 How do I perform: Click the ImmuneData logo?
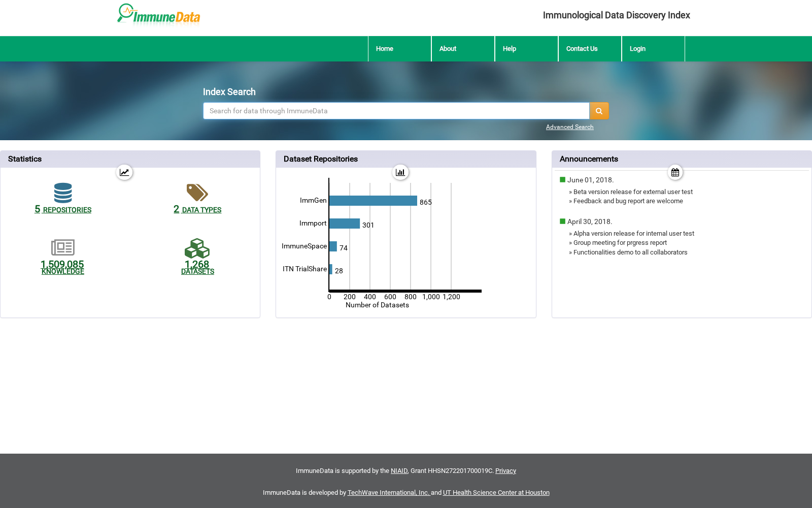click(158, 15)
